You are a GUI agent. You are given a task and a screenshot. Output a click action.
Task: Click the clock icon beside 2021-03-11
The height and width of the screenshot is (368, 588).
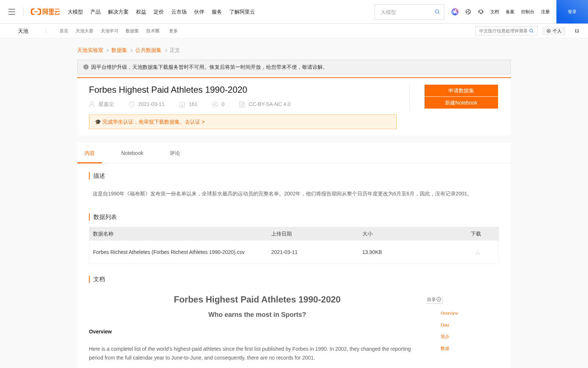(132, 105)
